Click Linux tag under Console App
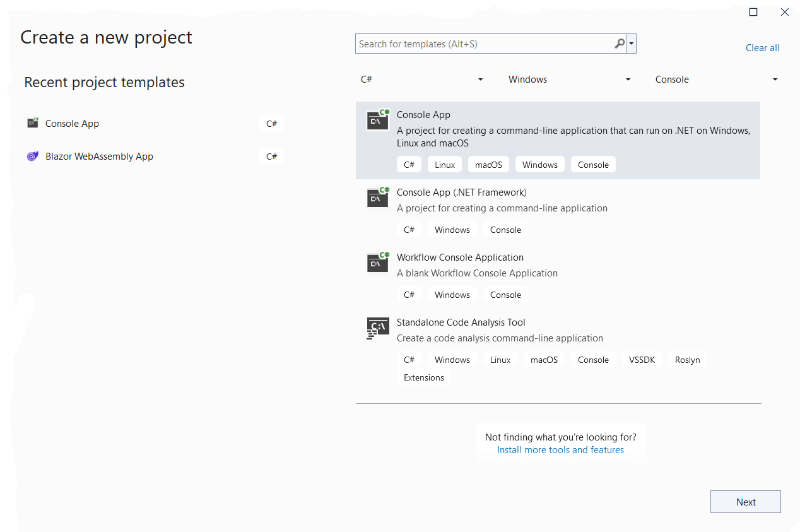 (445, 165)
